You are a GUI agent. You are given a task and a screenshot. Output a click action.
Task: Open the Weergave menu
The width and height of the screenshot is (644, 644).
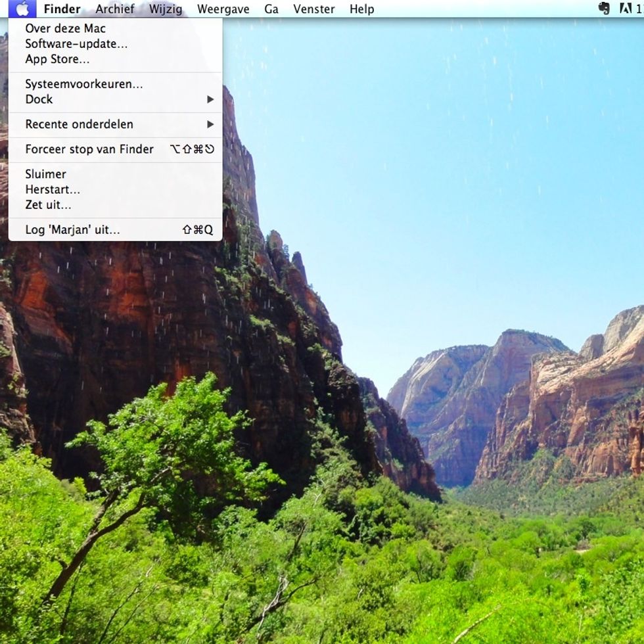tap(223, 9)
